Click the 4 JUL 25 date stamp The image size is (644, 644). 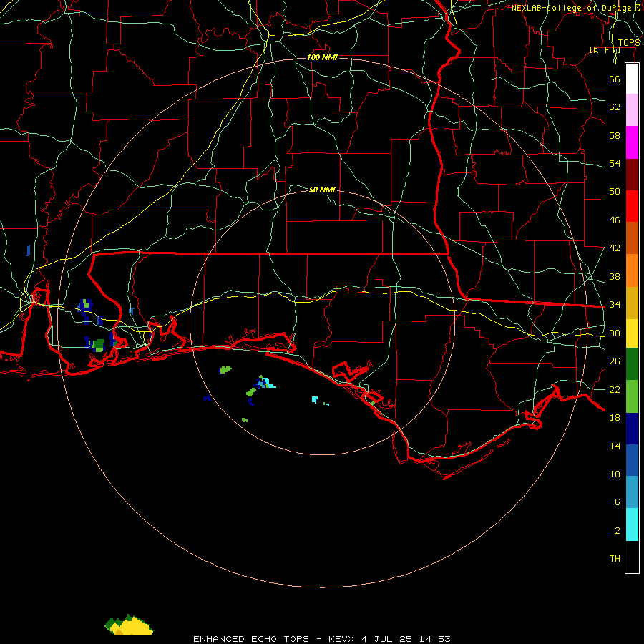click(x=386, y=639)
